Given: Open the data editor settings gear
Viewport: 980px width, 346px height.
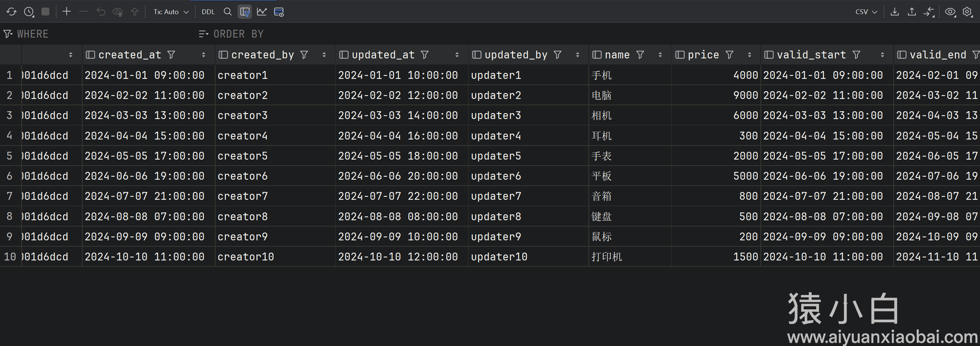Looking at the screenshot, I should (967, 12).
